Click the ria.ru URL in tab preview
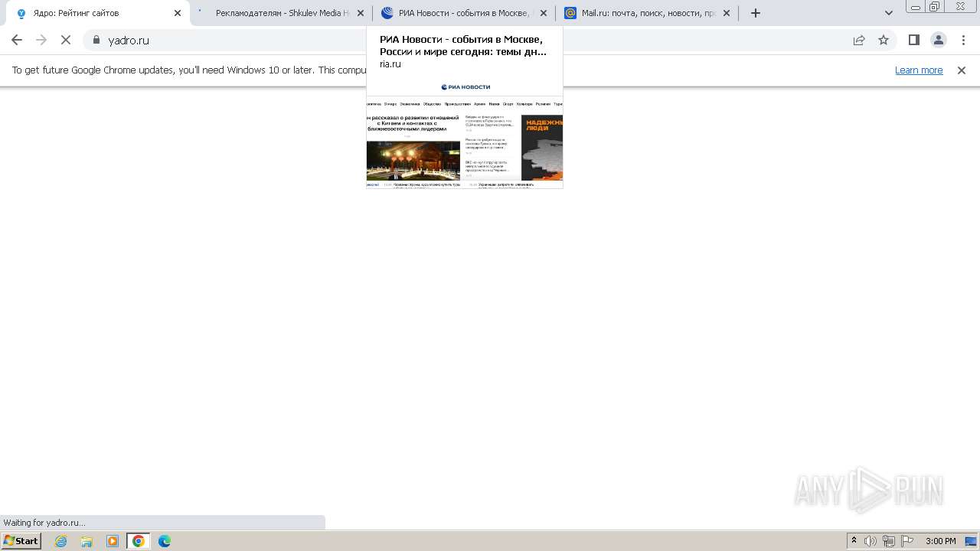Screen dimensions: 980x551 pyautogui.click(x=390, y=64)
